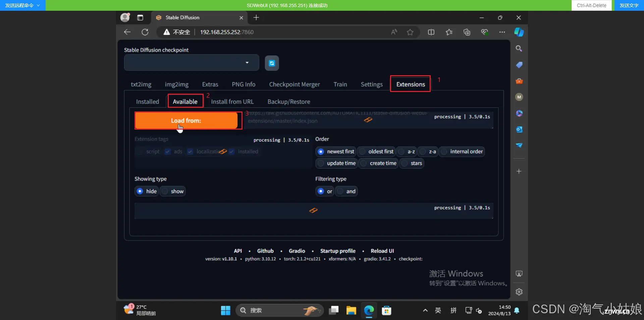Click the not-secure warning icon

166,32
